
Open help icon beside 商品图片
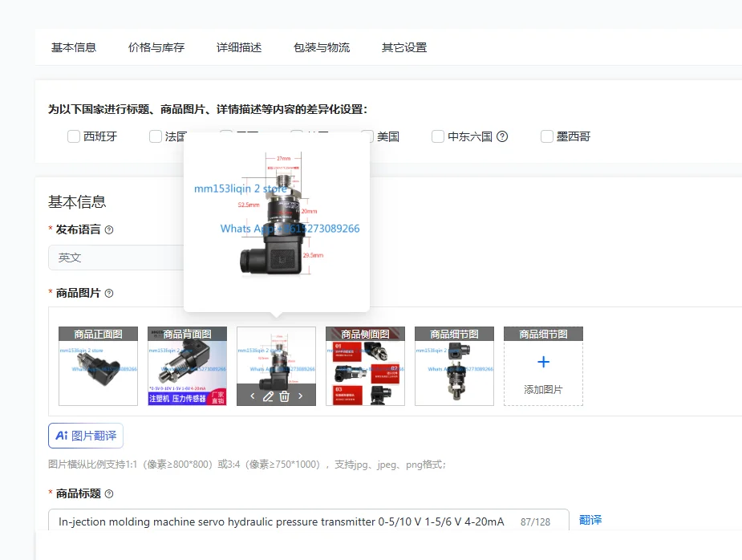[x=109, y=294]
